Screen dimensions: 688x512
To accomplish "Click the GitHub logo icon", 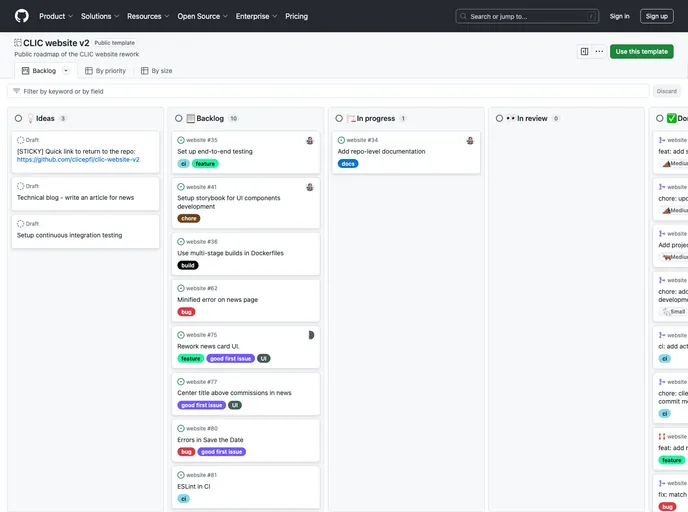I will tap(22, 16).
